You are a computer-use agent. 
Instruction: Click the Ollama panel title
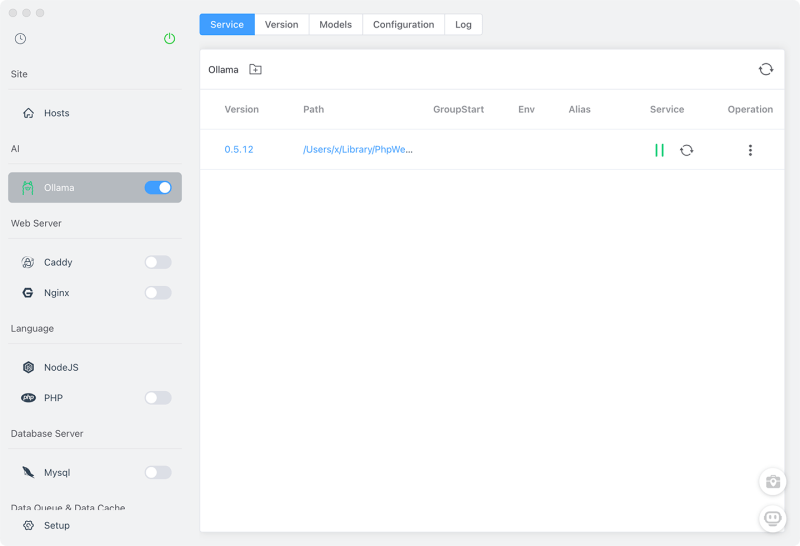(223, 69)
